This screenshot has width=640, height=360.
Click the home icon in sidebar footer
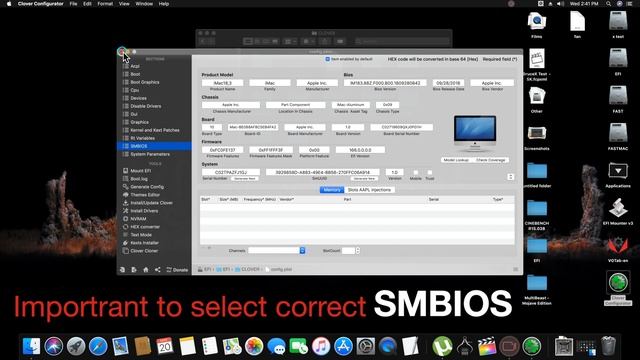point(146,270)
